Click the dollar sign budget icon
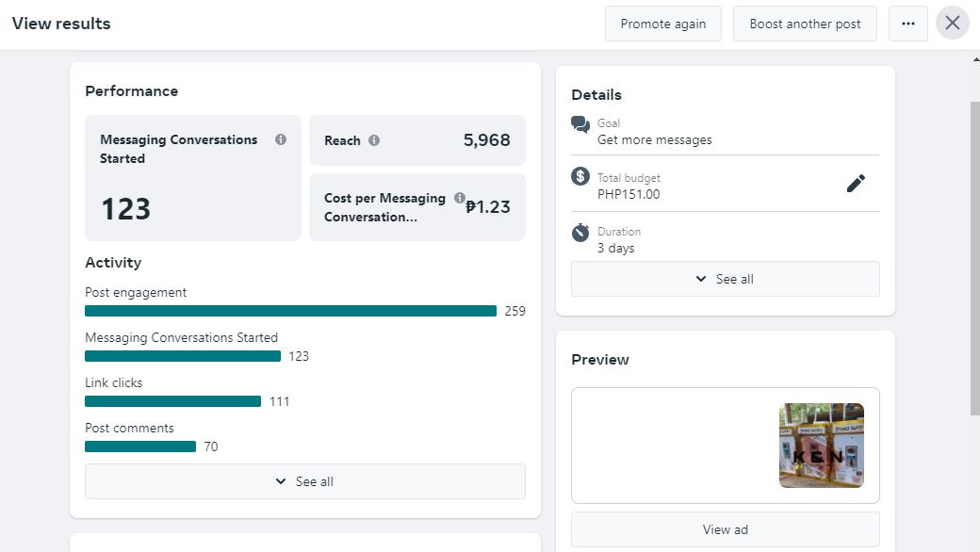 click(580, 177)
